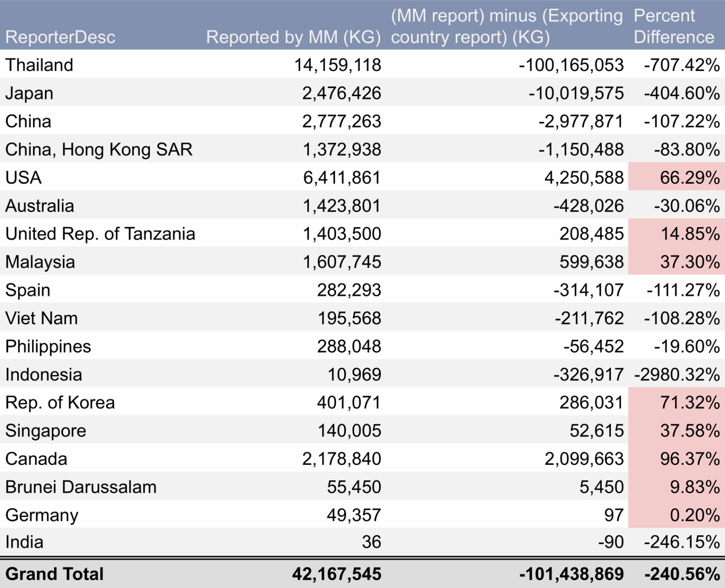The image size is (725, 588).
Task: Click Malaysia's pink 37.30% cell
Action: point(689,262)
